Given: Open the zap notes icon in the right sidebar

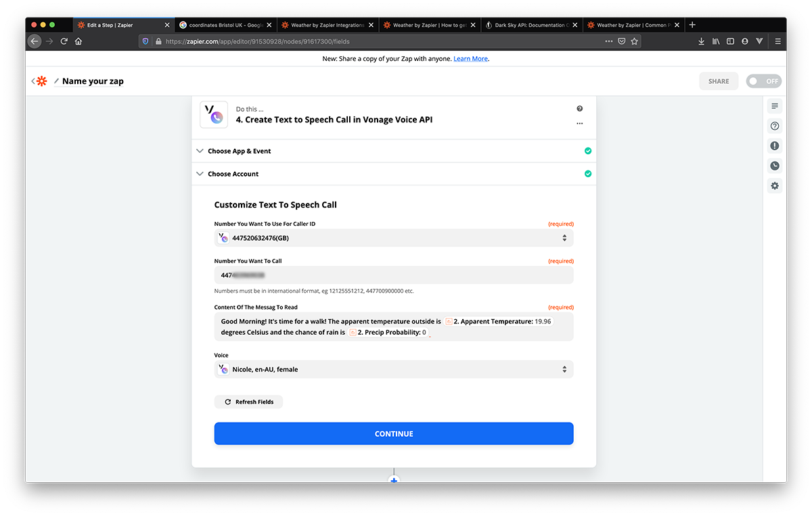Looking at the screenshot, I should tap(775, 106).
